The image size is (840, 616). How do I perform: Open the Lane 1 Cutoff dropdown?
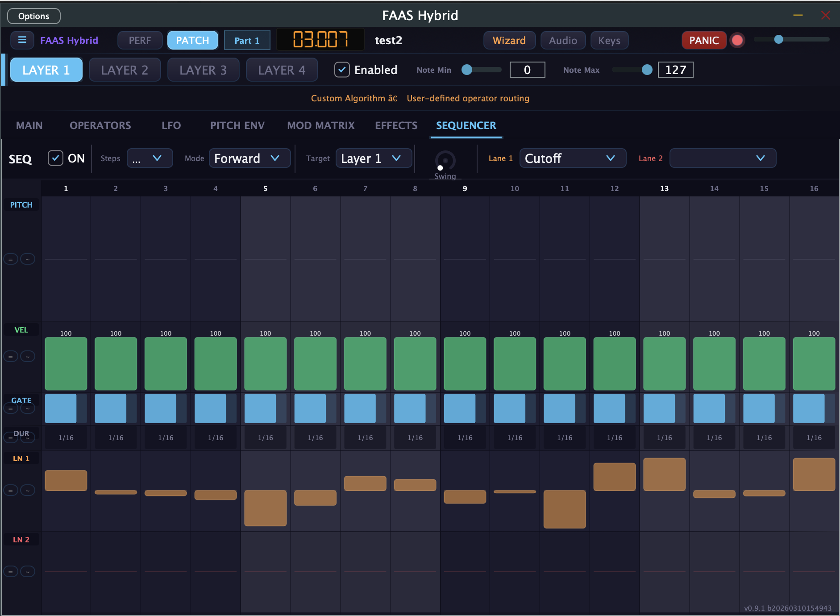pos(573,158)
